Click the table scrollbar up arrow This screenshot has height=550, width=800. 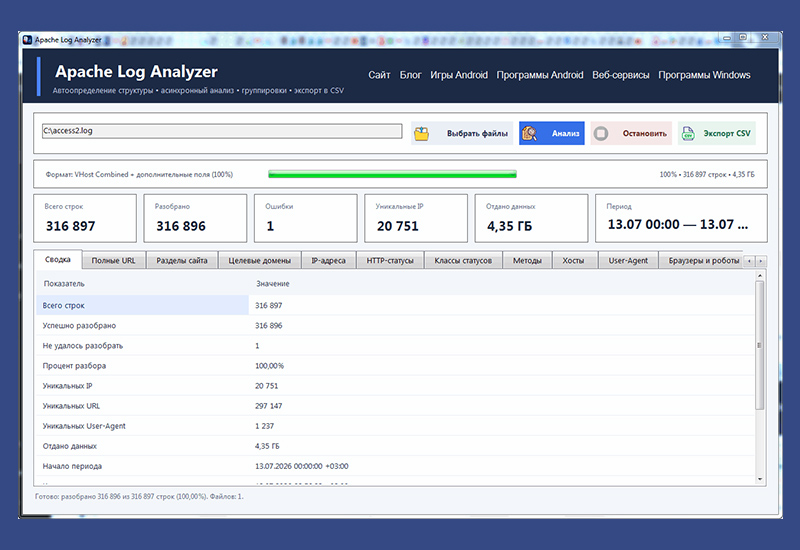coord(760,276)
